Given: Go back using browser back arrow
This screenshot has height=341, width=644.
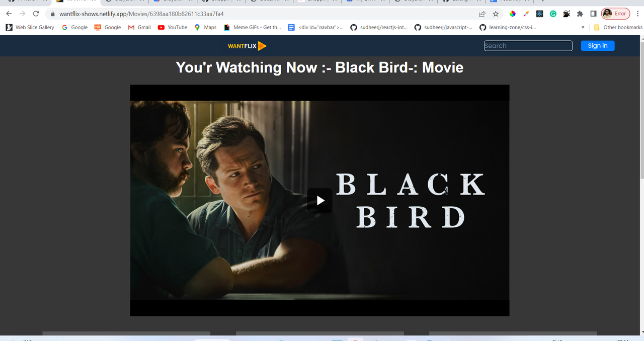Looking at the screenshot, I should 9,14.
